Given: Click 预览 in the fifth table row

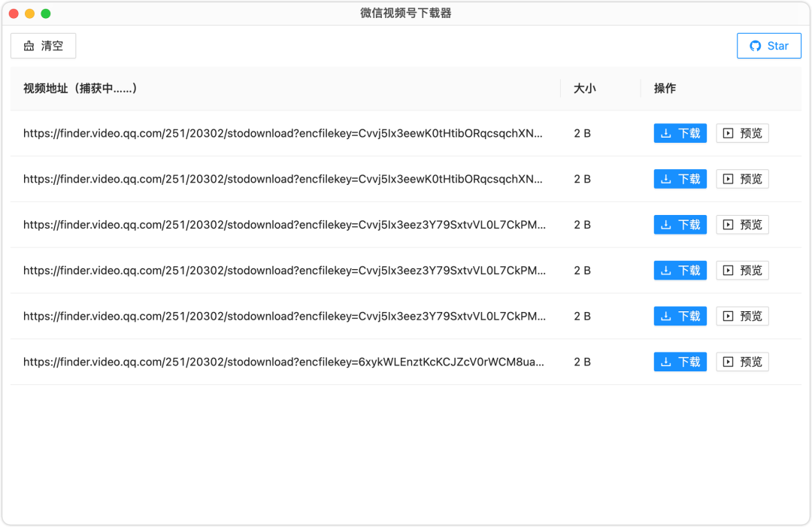Looking at the screenshot, I should pyautogui.click(x=742, y=317).
